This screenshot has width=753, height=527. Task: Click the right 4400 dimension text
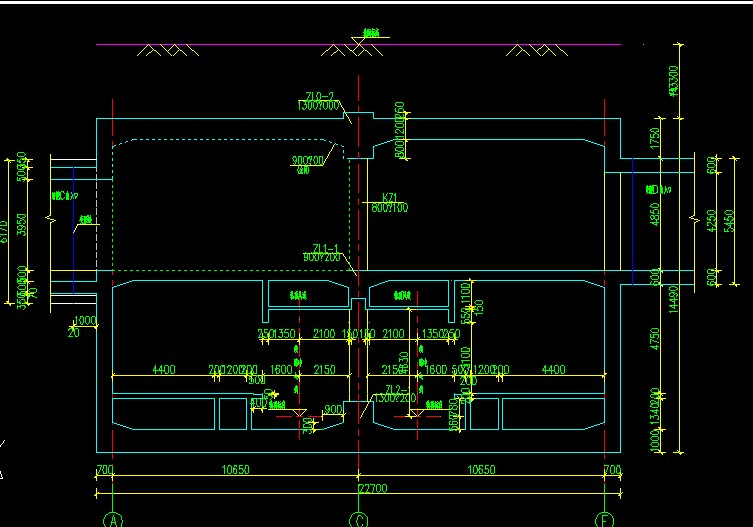point(552,370)
